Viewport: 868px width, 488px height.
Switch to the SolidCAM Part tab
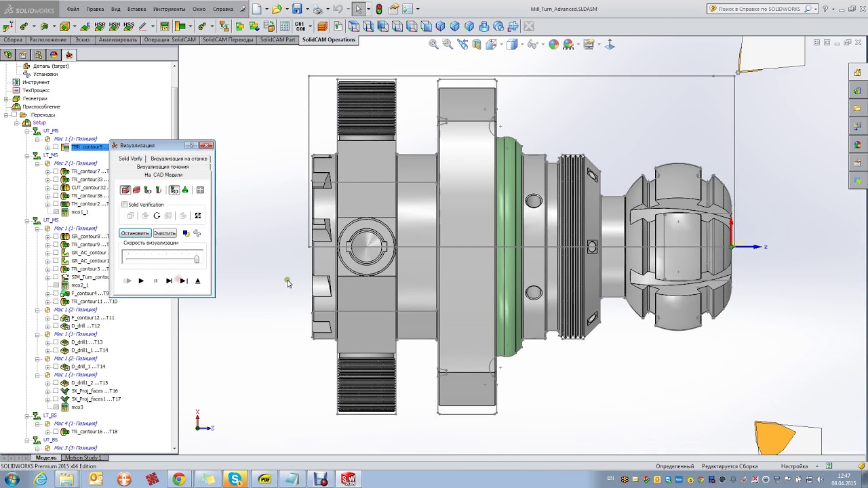coord(277,40)
